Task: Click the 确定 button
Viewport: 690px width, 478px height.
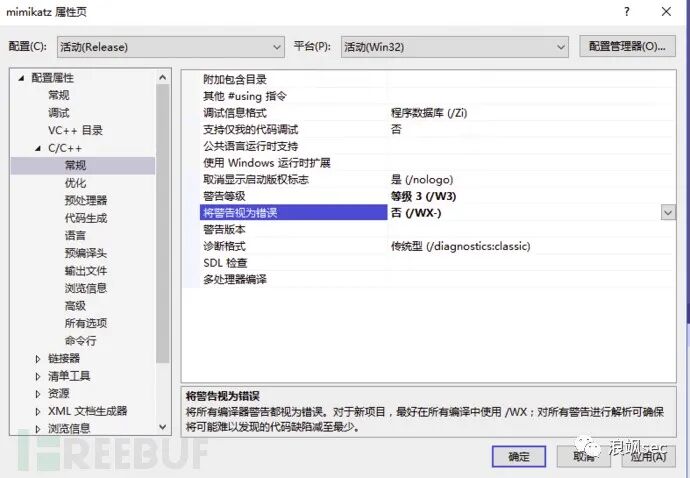Action: coord(519,456)
